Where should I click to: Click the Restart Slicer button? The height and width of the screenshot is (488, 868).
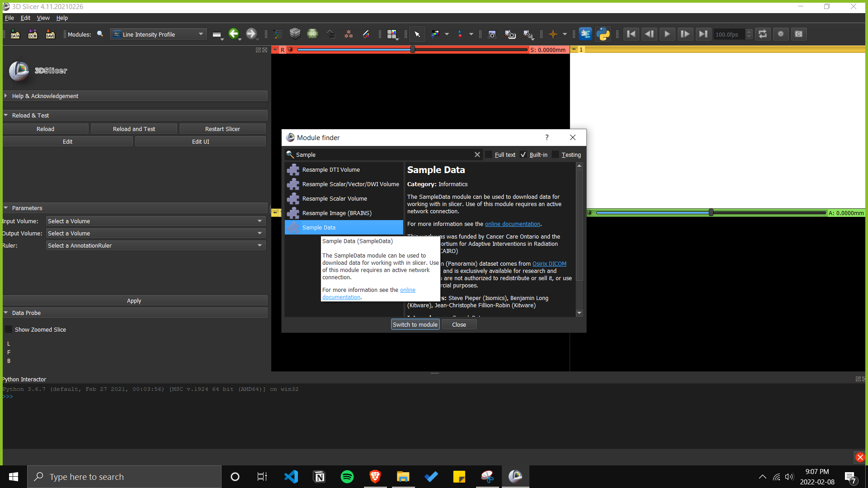click(x=222, y=129)
